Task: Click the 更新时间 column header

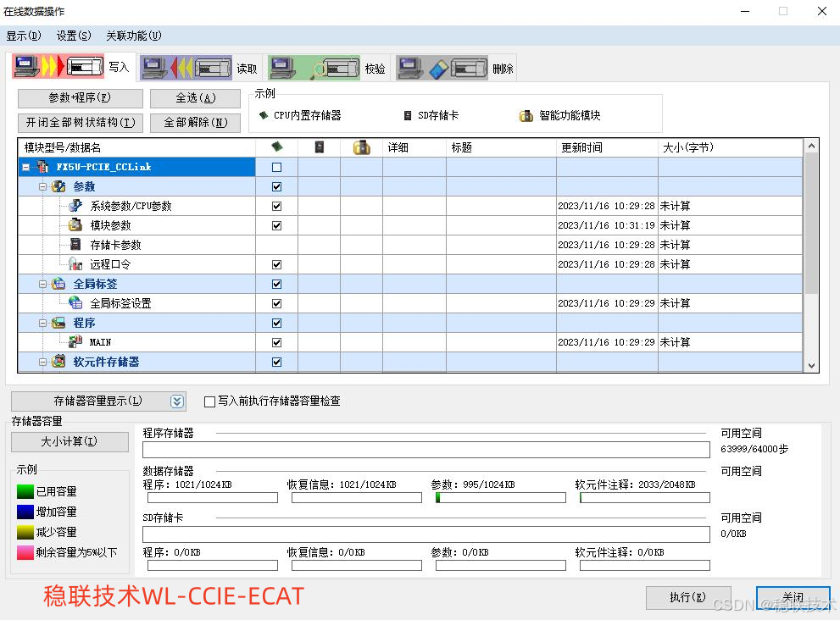Action: (x=607, y=147)
